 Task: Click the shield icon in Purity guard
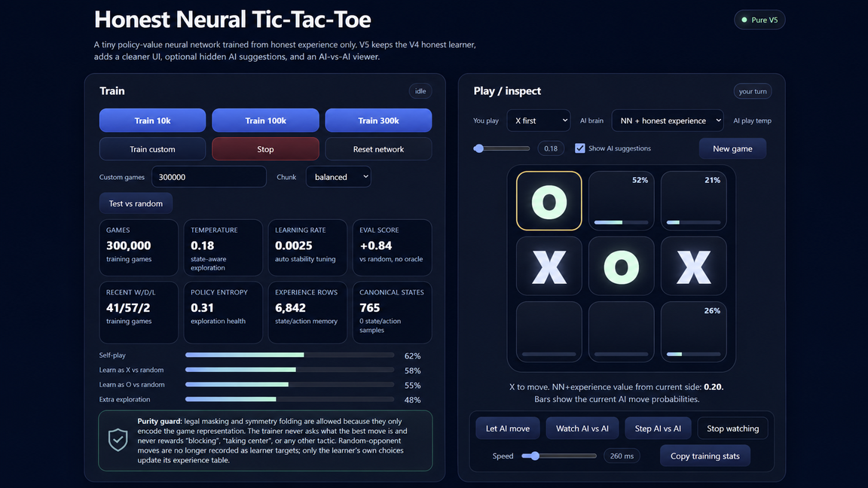pos(118,441)
